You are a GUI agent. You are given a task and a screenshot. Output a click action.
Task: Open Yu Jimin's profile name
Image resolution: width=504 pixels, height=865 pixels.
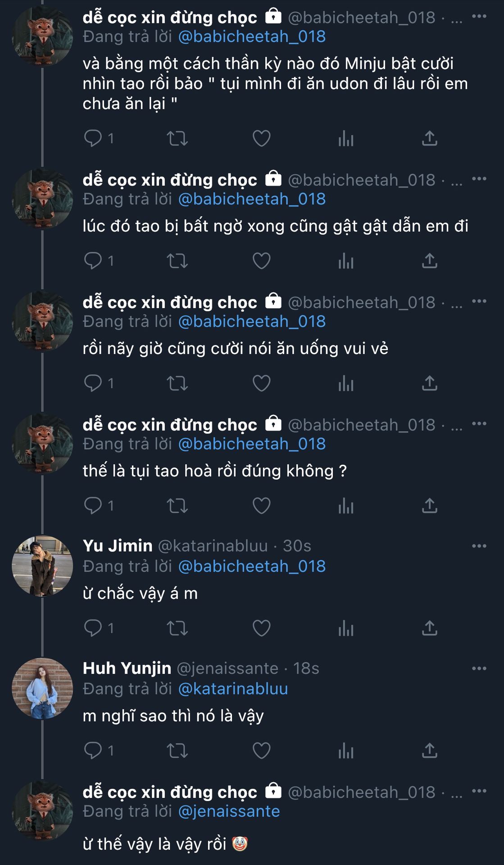click(x=118, y=546)
